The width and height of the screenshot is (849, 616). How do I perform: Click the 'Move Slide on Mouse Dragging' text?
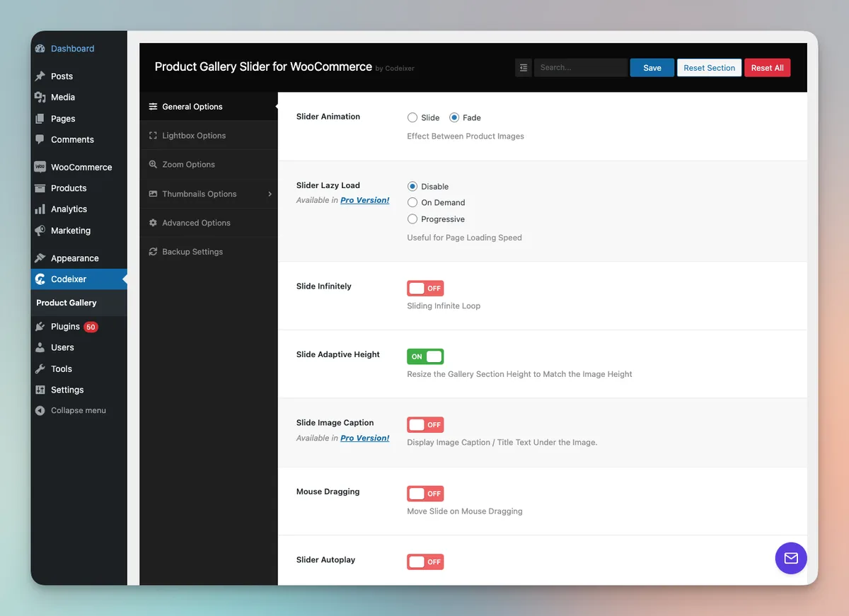point(465,511)
